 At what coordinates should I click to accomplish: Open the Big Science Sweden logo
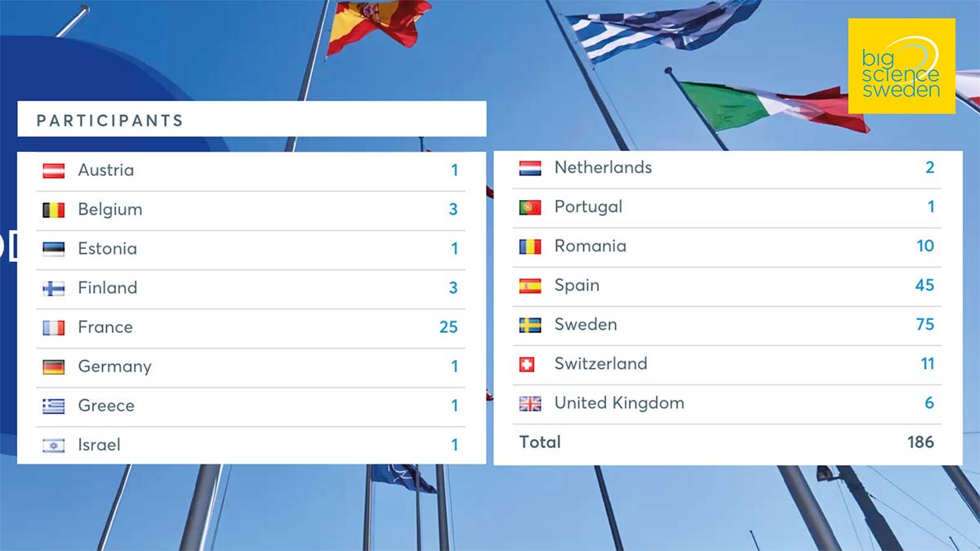901,67
